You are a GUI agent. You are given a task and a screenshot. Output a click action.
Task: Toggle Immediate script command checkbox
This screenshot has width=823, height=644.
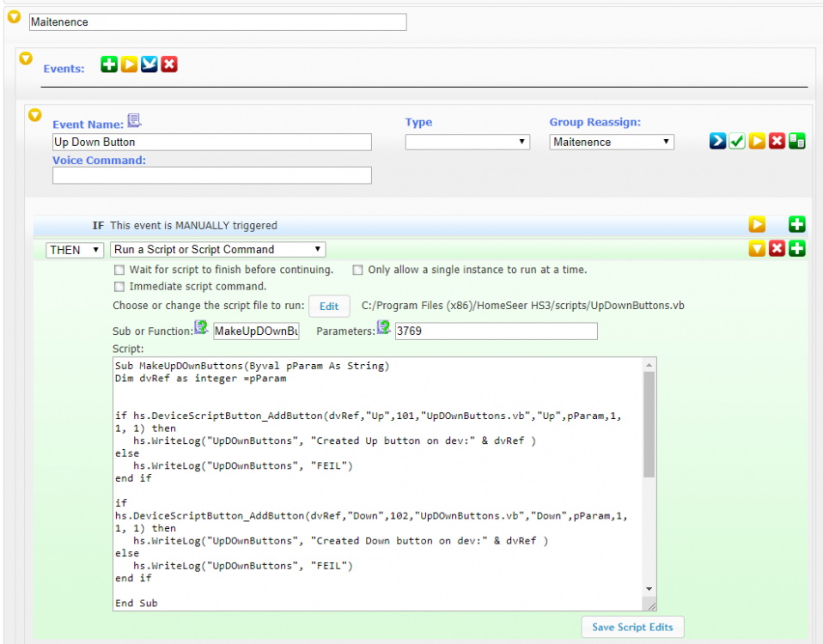(x=120, y=287)
